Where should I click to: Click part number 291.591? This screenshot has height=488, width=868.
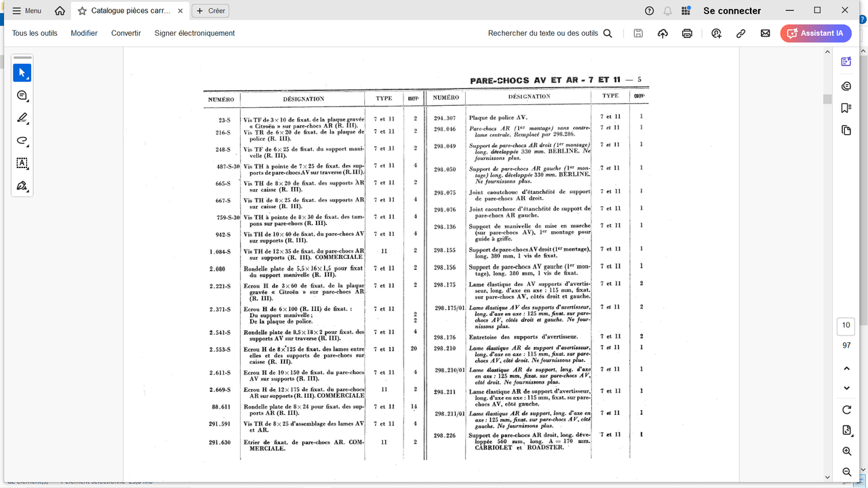tap(220, 424)
